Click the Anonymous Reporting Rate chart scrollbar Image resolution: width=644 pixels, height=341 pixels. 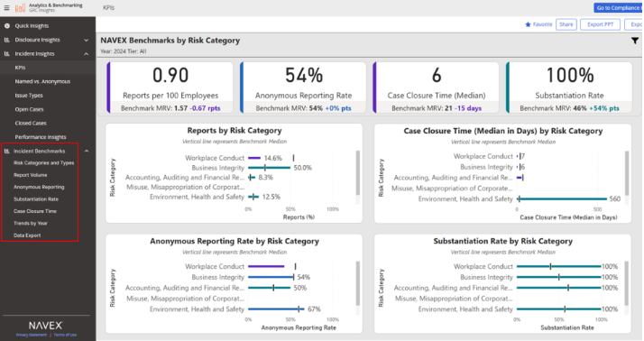pos(358,283)
